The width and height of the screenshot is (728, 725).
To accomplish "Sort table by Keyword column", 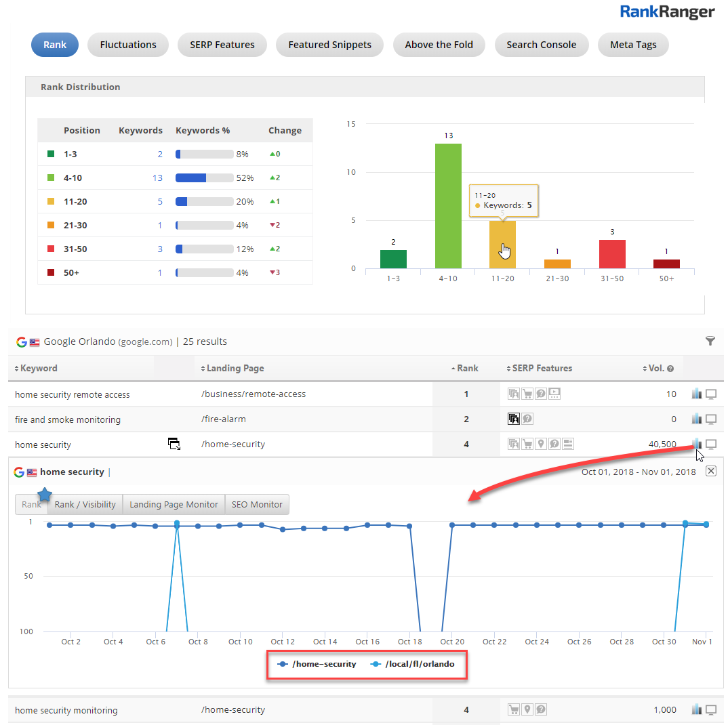I will 37,369.
